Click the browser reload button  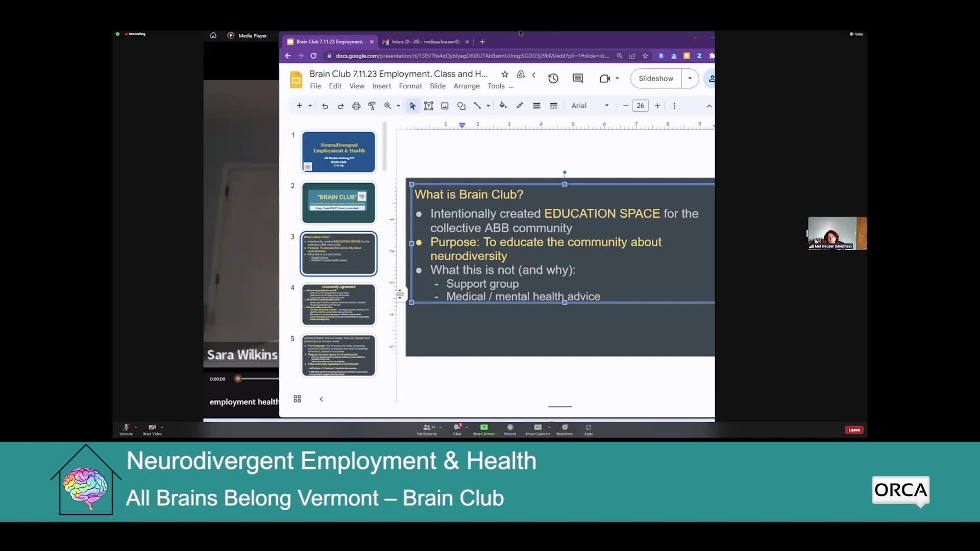(x=313, y=56)
